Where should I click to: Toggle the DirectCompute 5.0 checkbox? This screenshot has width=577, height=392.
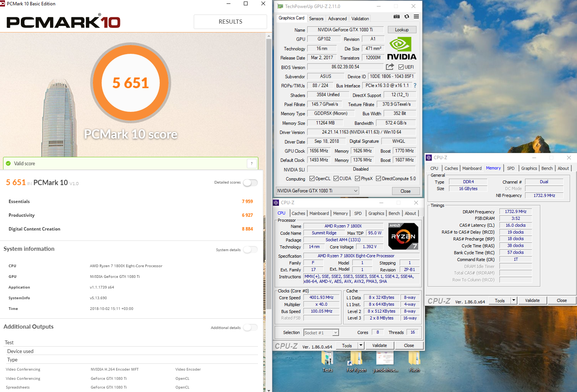(378, 178)
